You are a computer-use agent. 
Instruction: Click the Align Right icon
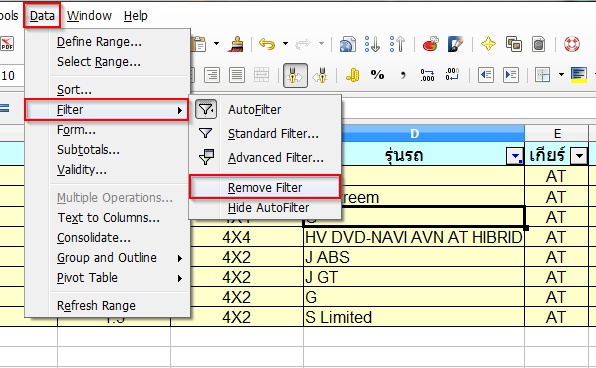click(212, 75)
